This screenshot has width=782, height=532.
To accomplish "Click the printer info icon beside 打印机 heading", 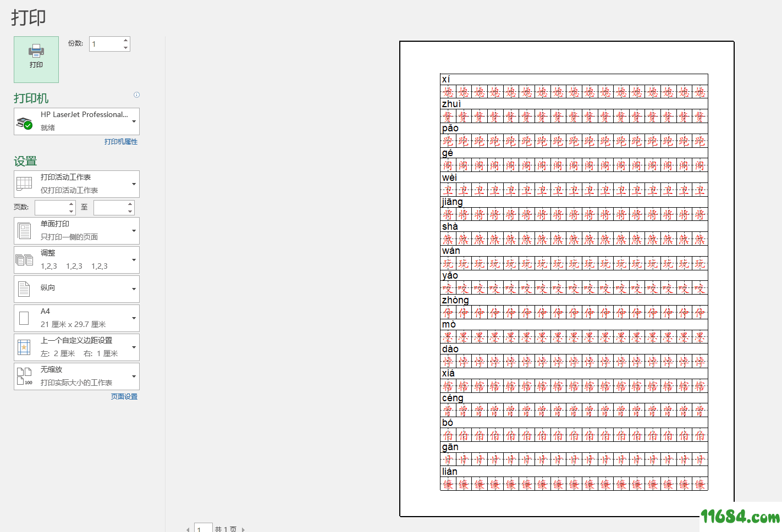I will click(137, 95).
